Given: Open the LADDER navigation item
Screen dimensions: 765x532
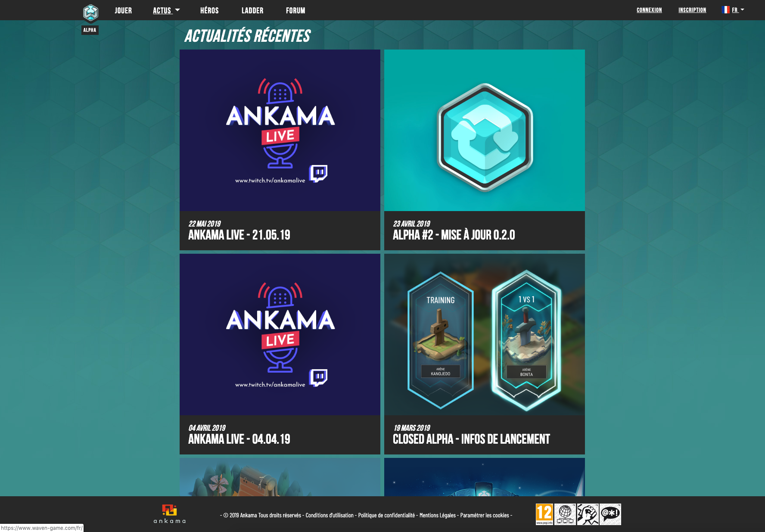Looking at the screenshot, I should click(x=252, y=10).
